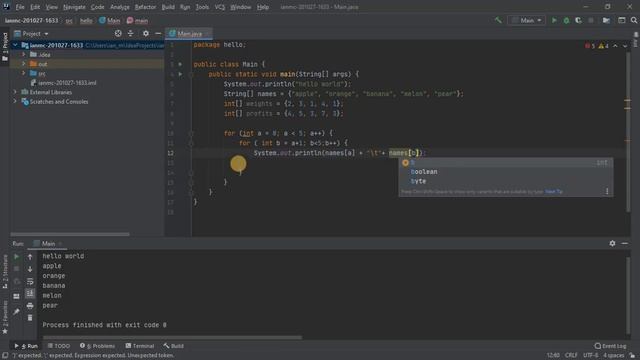Open the VCS menu
This screenshot has width=640, height=360.
pyautogui.click(x=220, y=7)
